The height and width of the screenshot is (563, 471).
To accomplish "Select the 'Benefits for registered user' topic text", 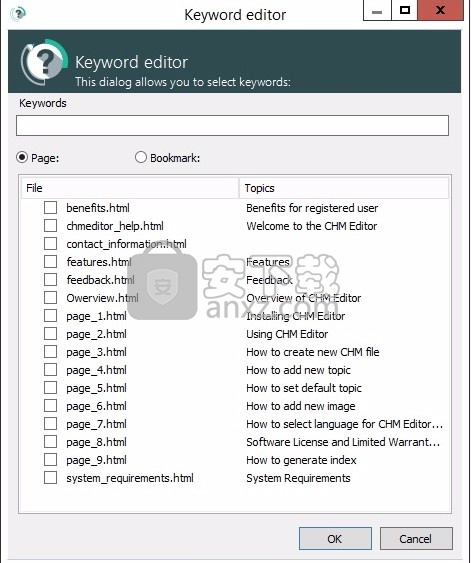I will (x=312, y=208).
